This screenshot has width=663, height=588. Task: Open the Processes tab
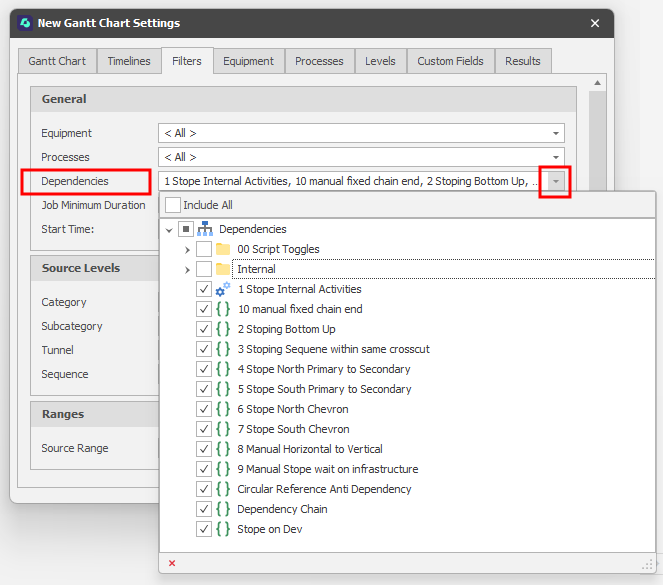[319, 61]
